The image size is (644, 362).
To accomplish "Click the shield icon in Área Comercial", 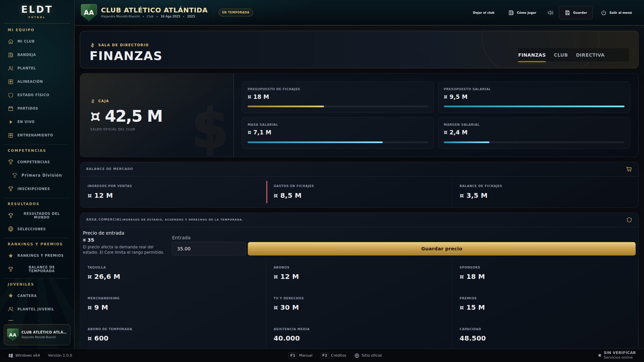I will [x=629, y=220].
